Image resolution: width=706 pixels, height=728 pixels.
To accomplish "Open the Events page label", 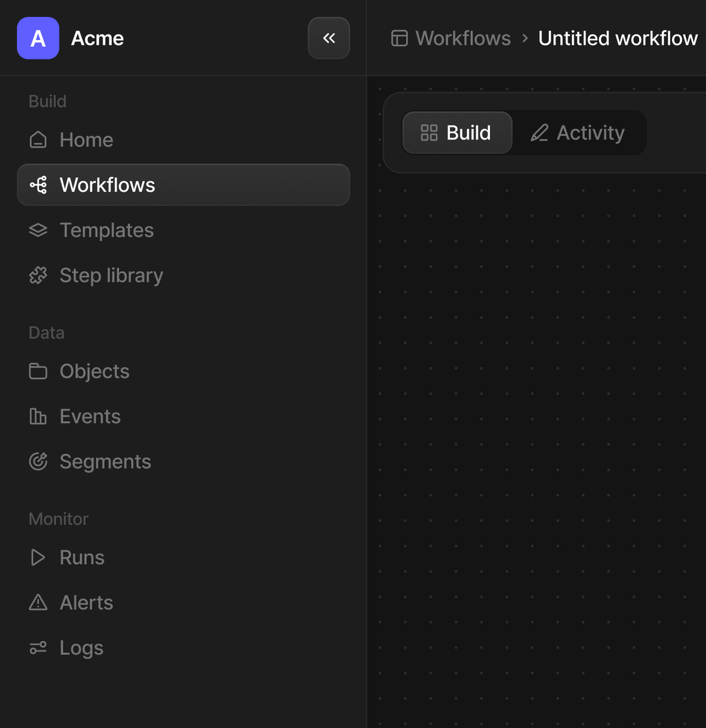I will click(x=90, y=417).
